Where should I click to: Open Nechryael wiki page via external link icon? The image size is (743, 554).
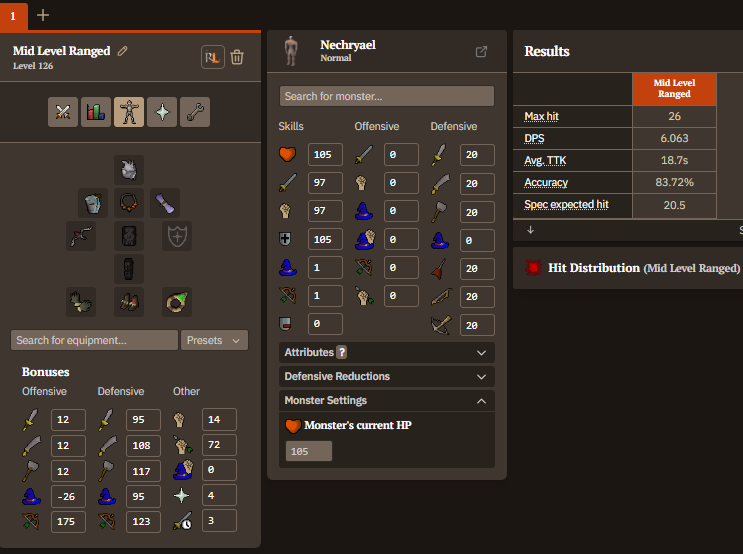481,52
